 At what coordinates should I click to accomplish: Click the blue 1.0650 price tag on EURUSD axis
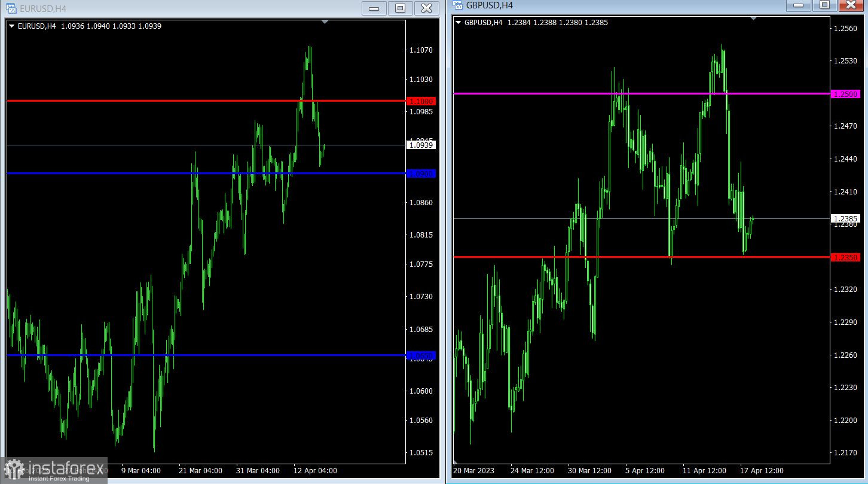click(x=421, y=355)
